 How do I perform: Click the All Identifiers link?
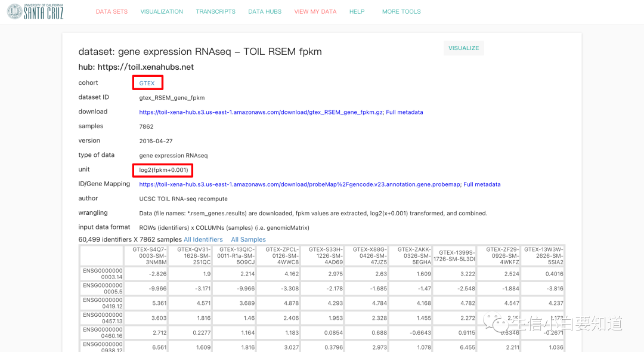(203, 239)
